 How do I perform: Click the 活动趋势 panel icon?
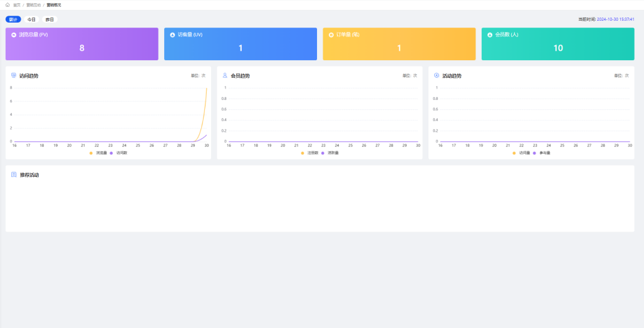[437, 75]
